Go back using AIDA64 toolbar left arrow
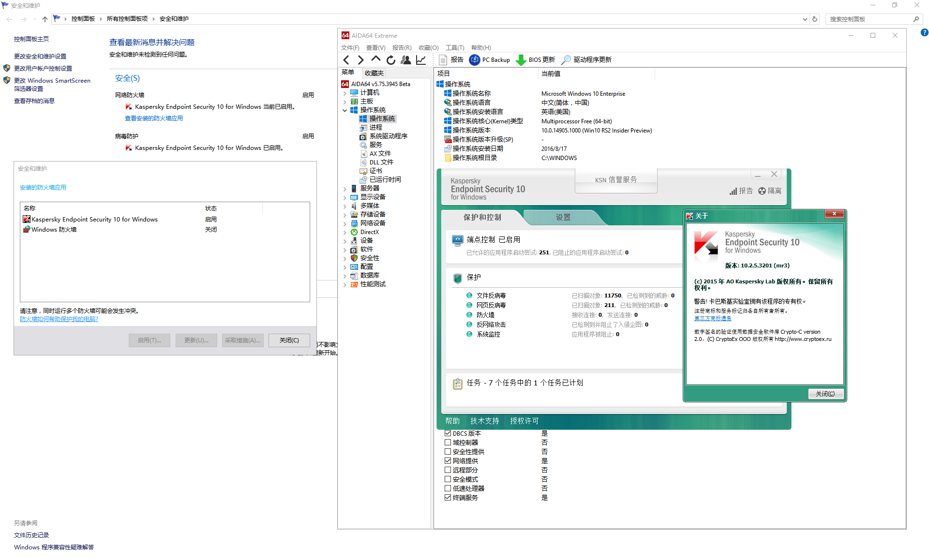 tap(346, 60)
